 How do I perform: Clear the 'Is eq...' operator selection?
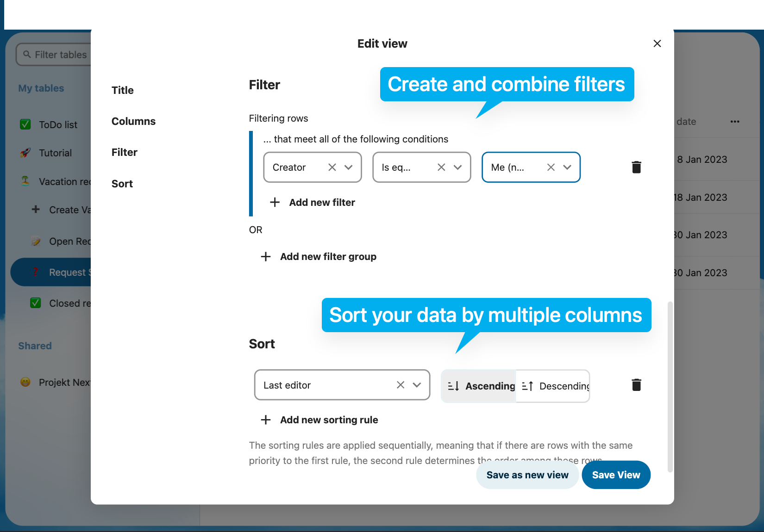pos(441,167)
